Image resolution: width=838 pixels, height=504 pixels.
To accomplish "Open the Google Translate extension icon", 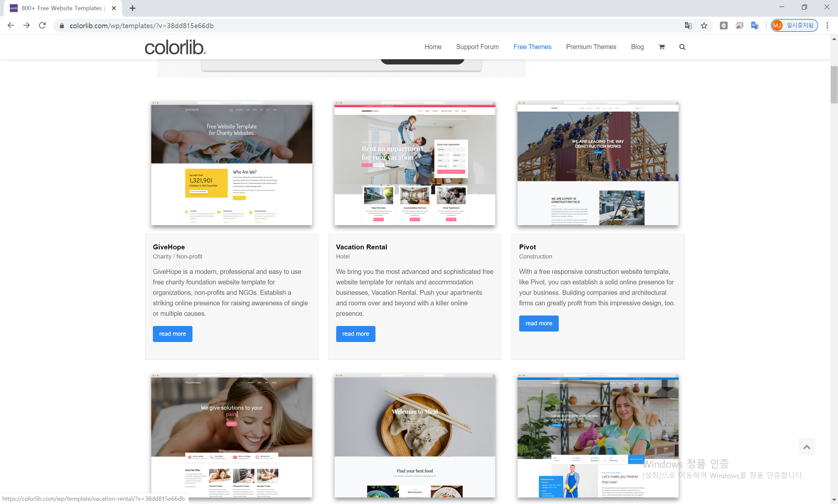I will (x=755, y=26).
